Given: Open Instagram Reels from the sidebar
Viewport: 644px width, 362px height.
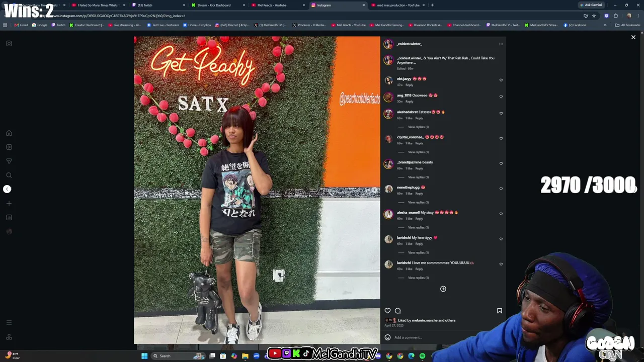Looking at the screenshot, I should 9,147.
